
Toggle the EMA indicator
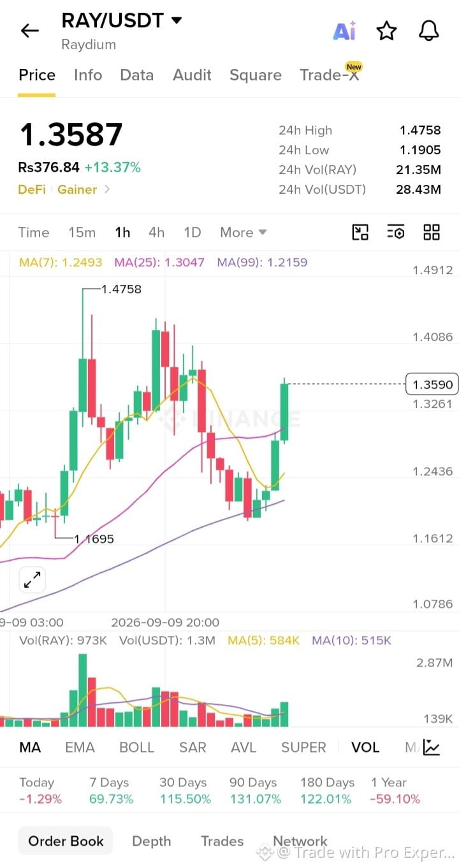(80, 748)
